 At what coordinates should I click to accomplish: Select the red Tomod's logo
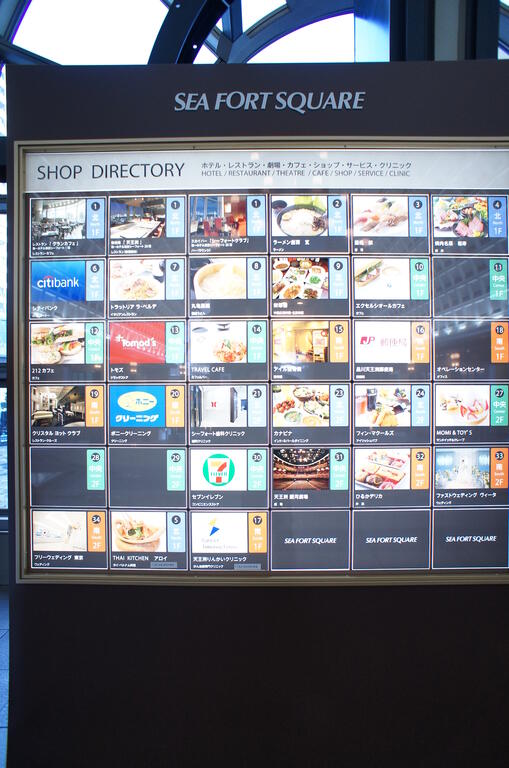(x=137, y=342)
